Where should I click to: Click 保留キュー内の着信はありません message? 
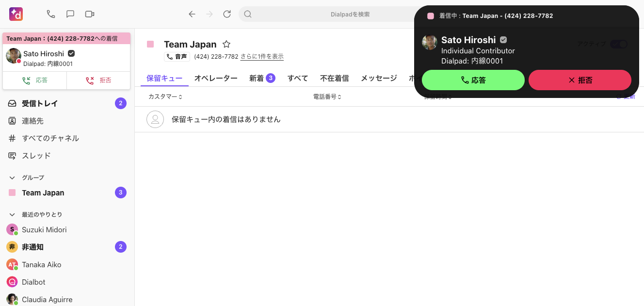(x=226, y=119)
